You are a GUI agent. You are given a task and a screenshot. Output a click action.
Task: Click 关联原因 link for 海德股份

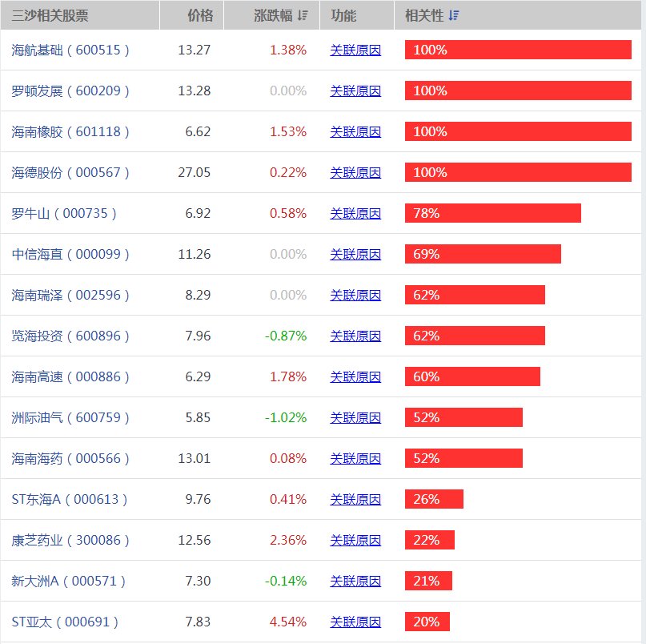[355, 172]
